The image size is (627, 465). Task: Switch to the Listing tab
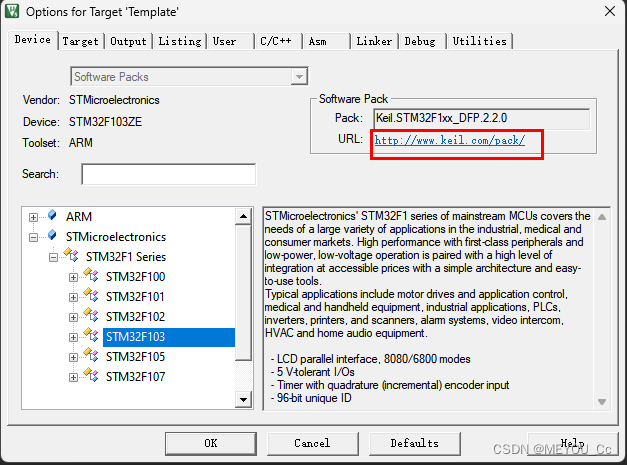(180, 41)
